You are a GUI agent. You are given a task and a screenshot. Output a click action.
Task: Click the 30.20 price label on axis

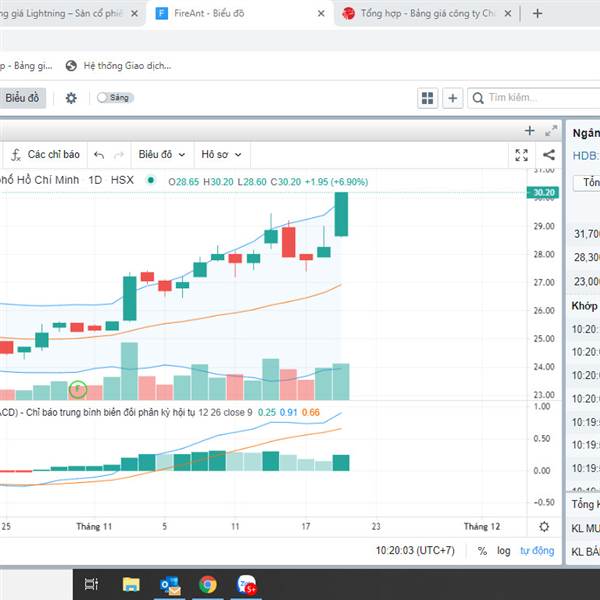click(543, 192)
